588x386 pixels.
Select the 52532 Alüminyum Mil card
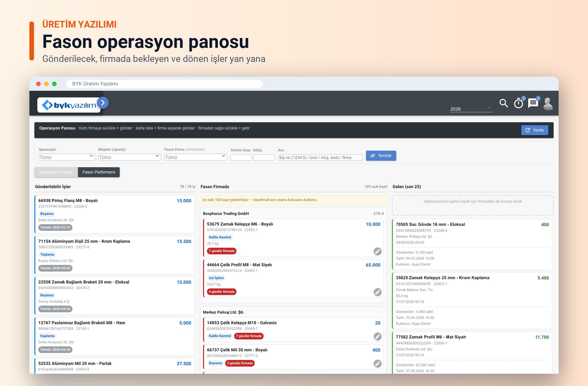115,366
